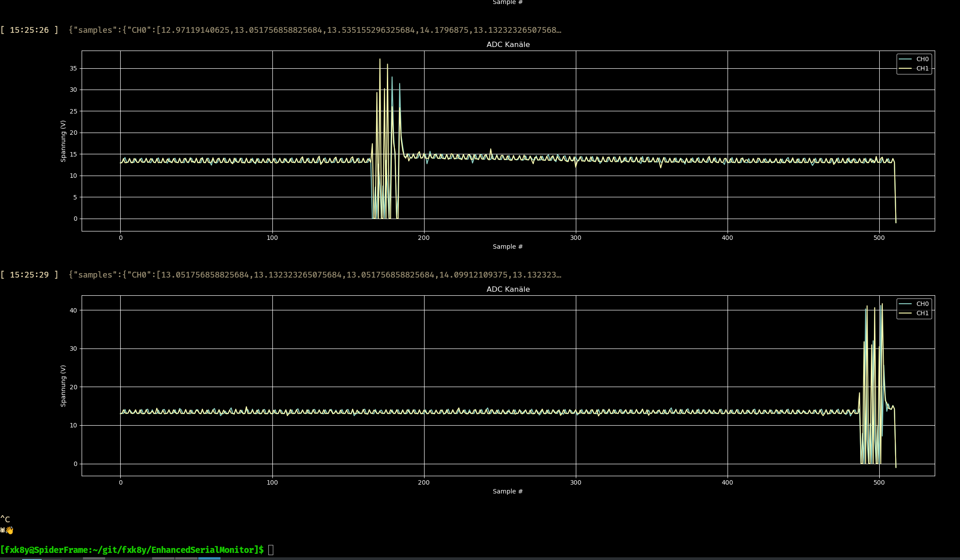Click the lower plot's ADC Kanäle title
Screen dimensions: 960x560
[x=508, y=289]
